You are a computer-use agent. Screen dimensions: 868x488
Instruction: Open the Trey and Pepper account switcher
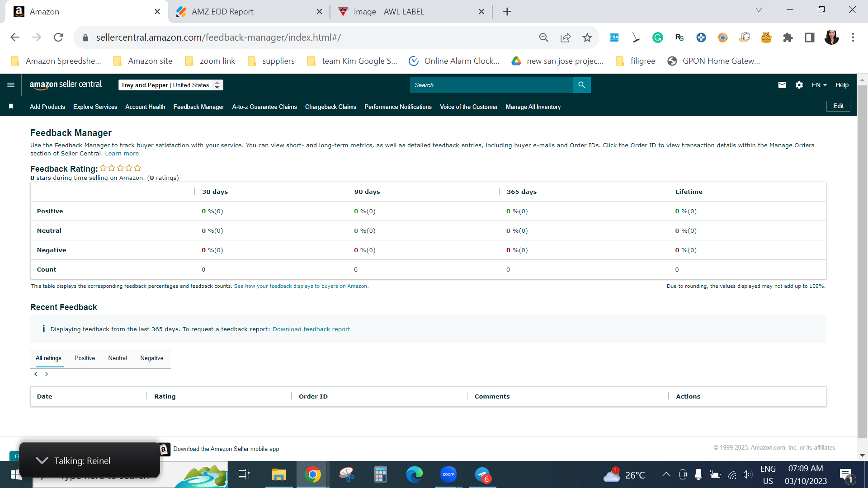(171, 85)
